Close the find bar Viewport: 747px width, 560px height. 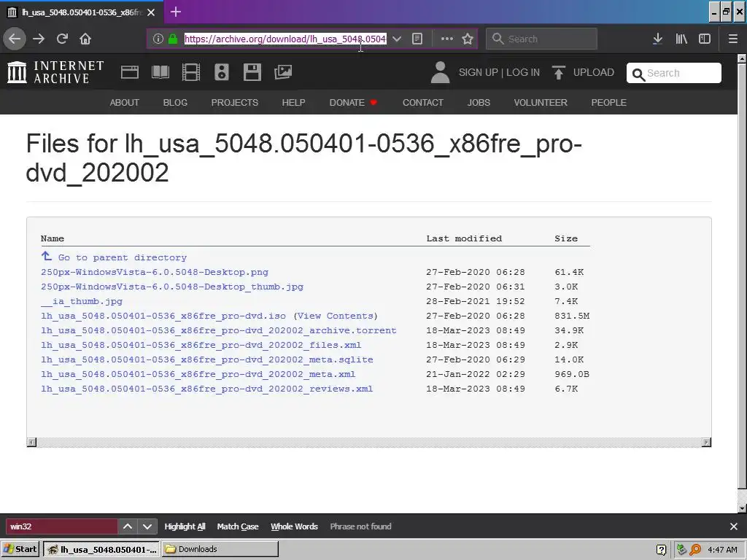click(x=734, y=526)
